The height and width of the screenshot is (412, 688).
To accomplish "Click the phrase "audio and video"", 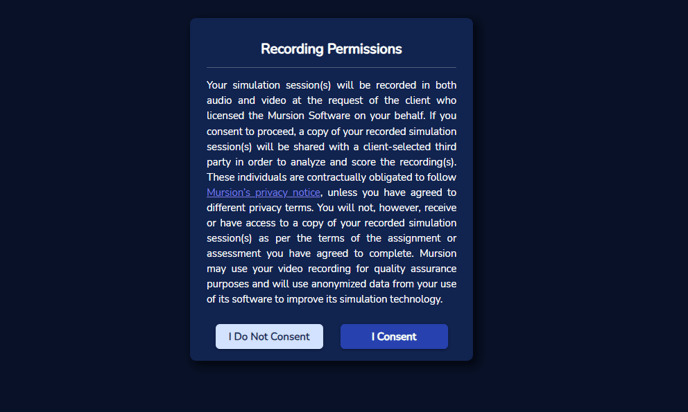I will pos(246,100).
